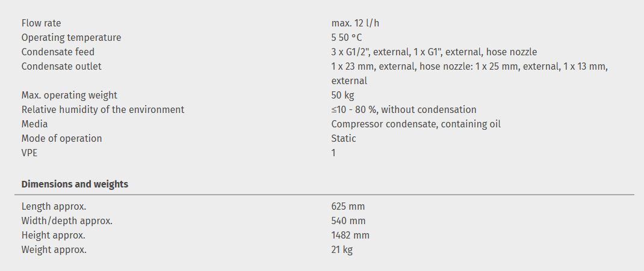Select the "Static" value
644x271 pixels.
point(343,139)
